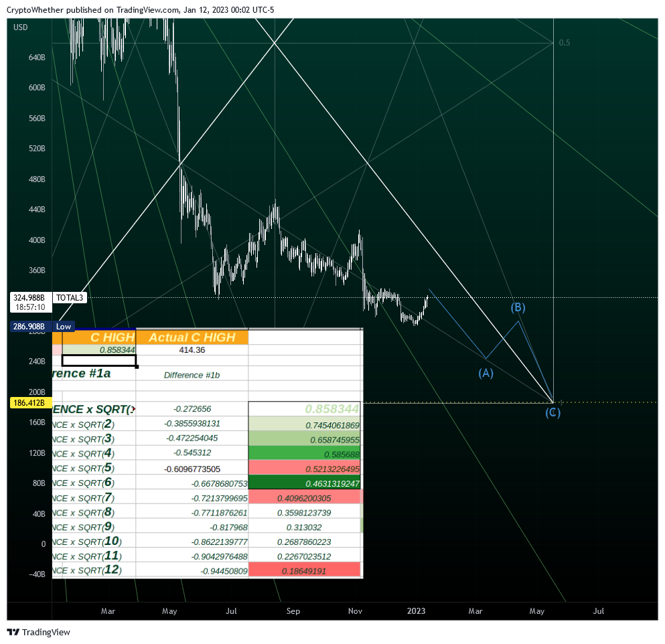
Task: Click the -0.6096773505 cell
Action: 192,469
